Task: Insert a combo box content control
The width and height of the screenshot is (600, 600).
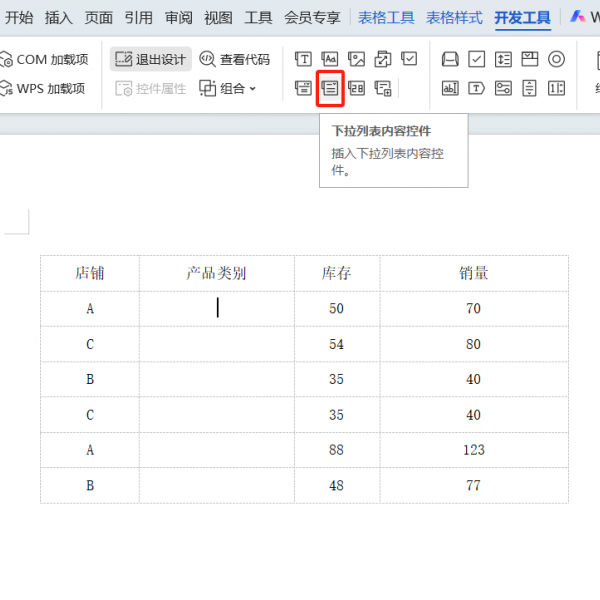Action: 304,88
